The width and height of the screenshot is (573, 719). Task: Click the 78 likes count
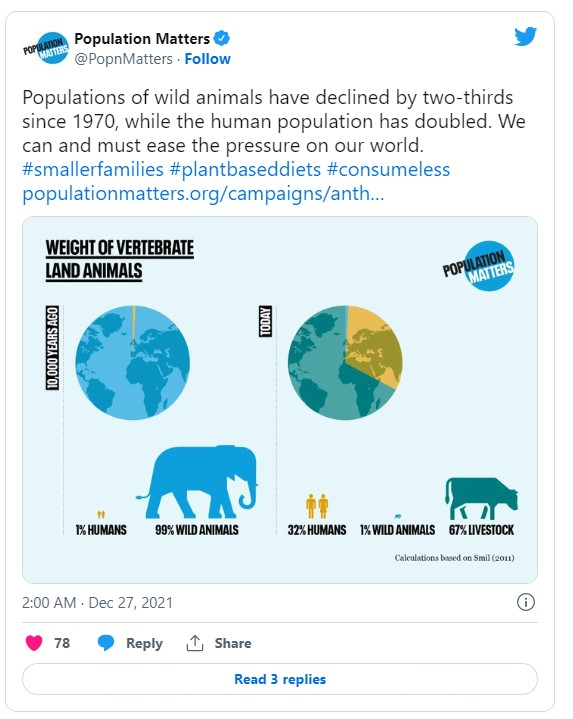pyautogui.click(x=62, y=643)
